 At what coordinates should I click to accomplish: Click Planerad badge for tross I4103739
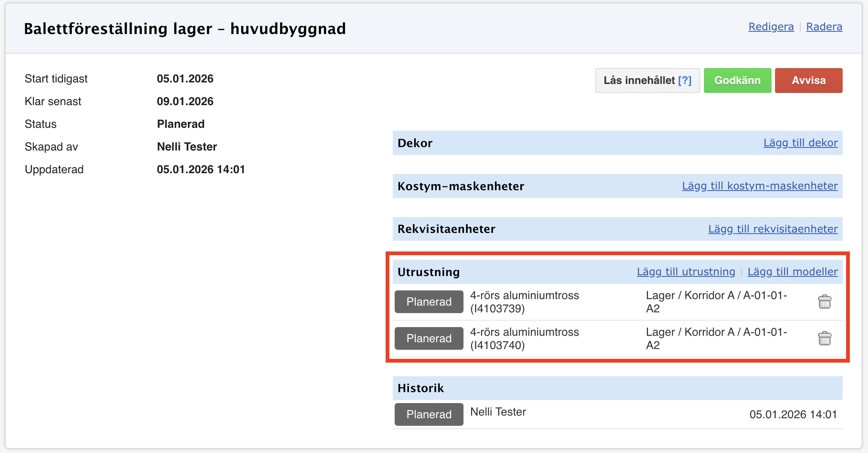[x=429, y=302]
